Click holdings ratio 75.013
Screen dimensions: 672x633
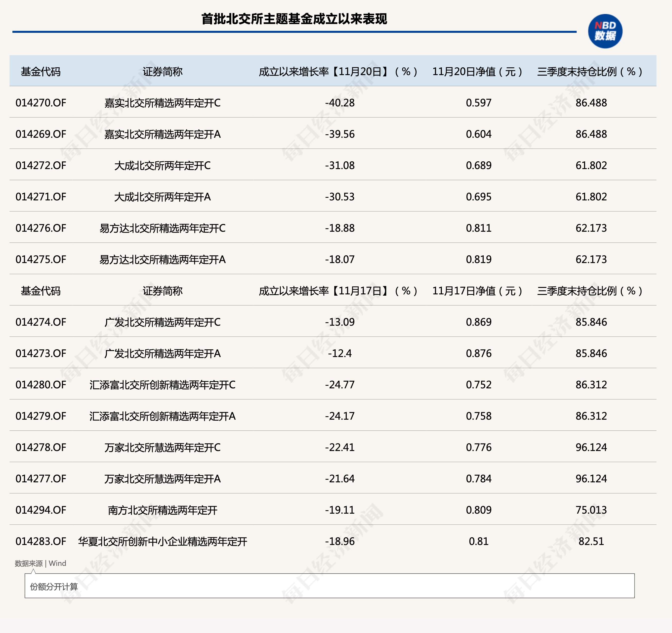click(x=591, y=510)
